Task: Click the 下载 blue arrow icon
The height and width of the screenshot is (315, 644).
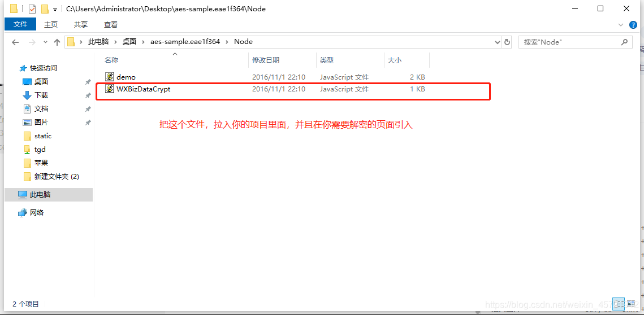Action: (x=27, y=95)
